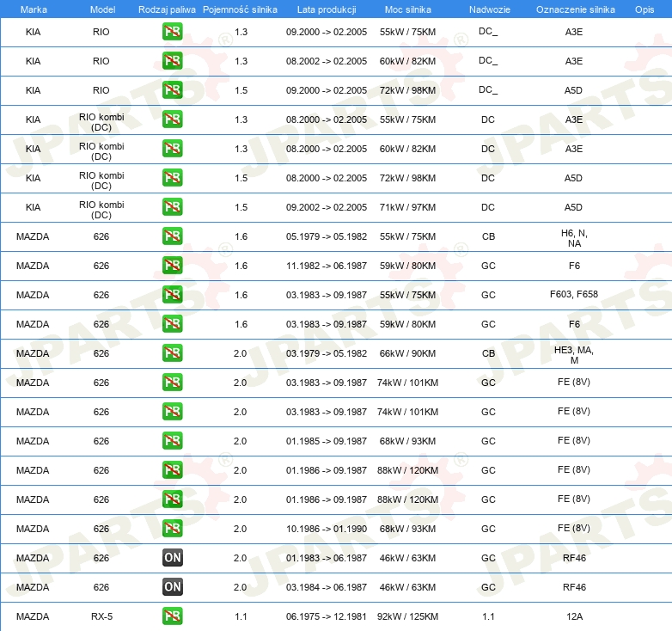Click diesel ON icon in 03.1984 RF46 row
The width and height of the screenshot is (672, 631).
pyautogui.click(x=172, y=587)
